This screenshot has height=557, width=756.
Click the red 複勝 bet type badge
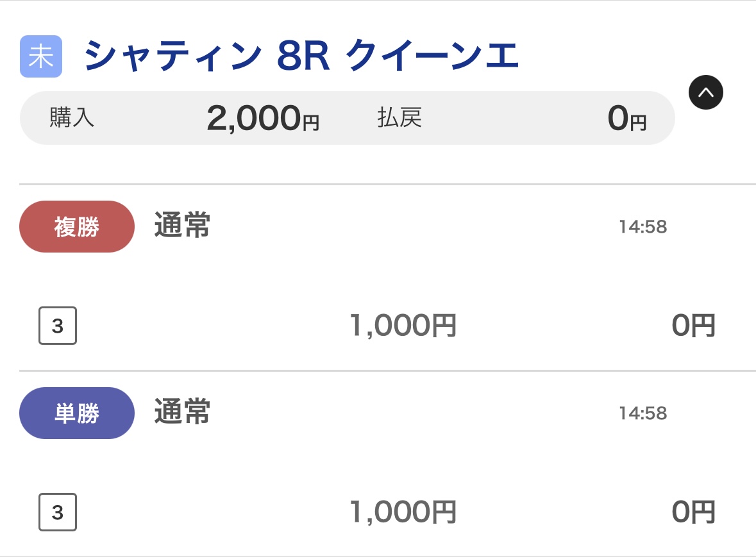coord(77,227)
